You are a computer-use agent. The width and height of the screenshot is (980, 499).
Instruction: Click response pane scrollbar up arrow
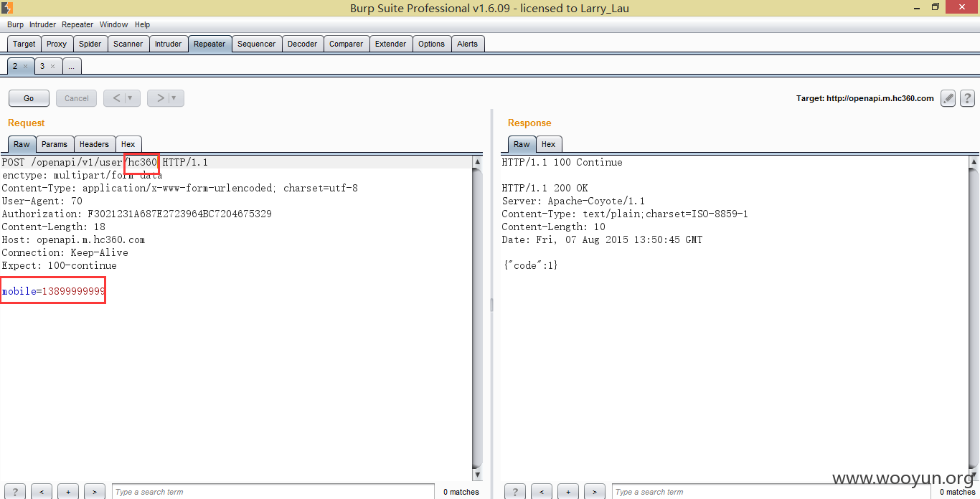coord(974,162)
